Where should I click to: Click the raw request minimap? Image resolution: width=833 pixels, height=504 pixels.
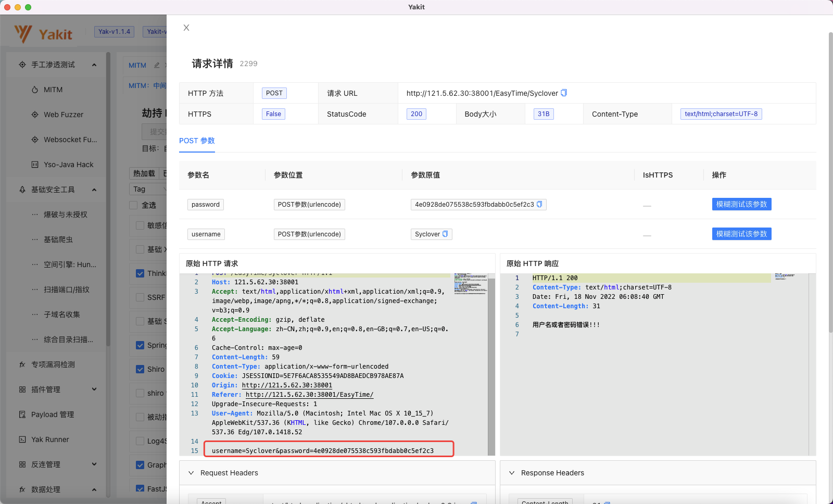coord(471,284)
